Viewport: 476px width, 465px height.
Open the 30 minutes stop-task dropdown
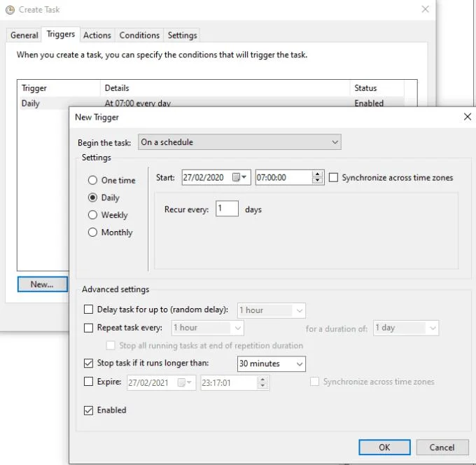(272, 364)
